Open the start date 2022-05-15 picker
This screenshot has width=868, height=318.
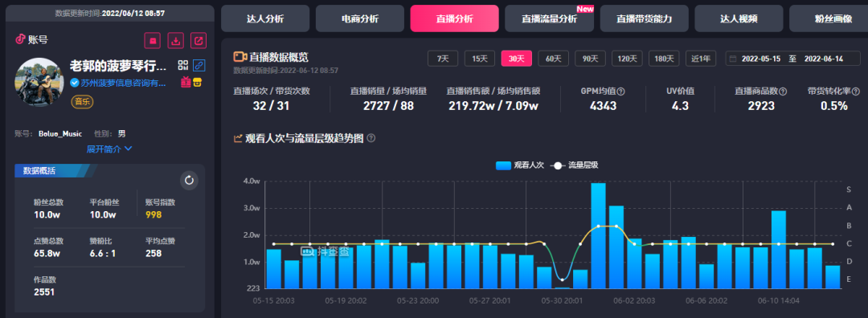pos(760,59)
